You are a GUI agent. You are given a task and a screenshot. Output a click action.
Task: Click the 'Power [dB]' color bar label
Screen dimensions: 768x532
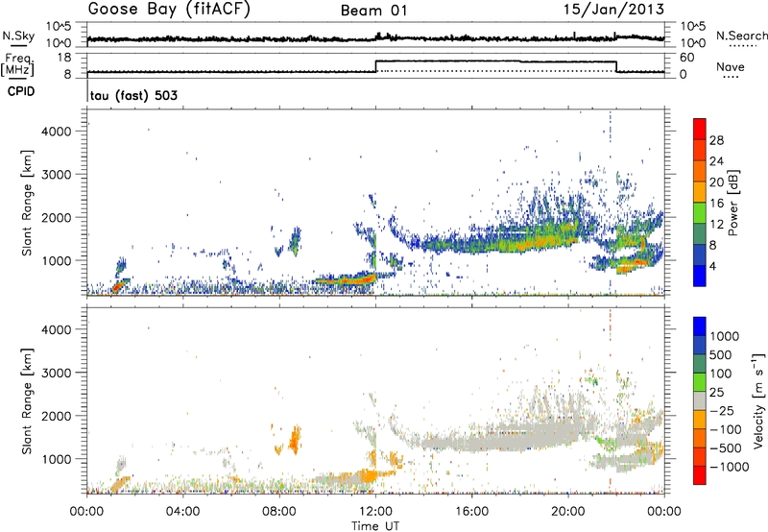coord(732,203)
